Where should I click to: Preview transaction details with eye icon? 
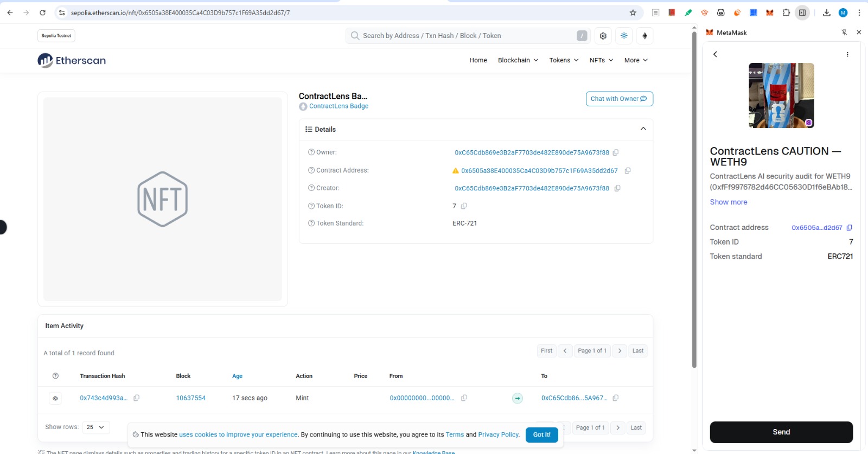coord(55,398)
